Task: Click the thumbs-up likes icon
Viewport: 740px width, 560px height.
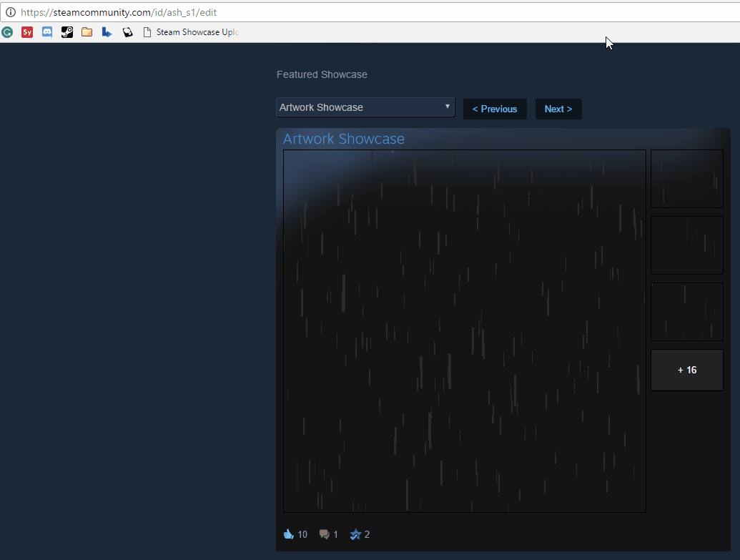Action: pyautogui.click(x=288, y=534)
